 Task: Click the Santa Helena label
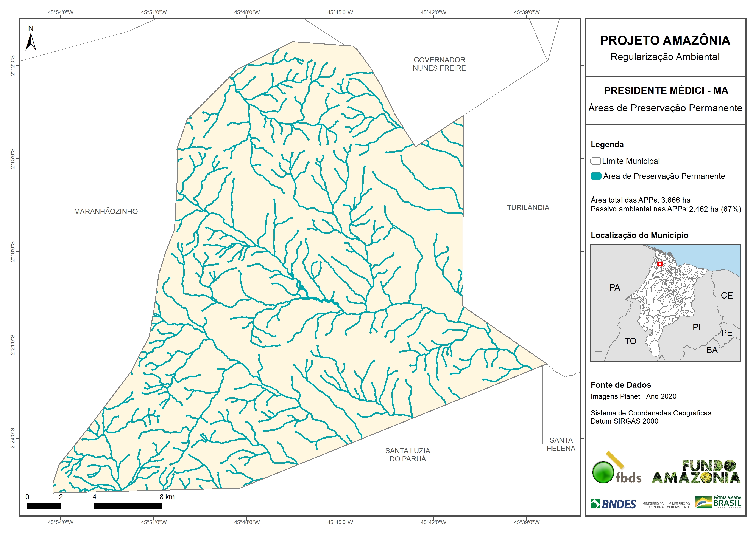coord(561,444)
